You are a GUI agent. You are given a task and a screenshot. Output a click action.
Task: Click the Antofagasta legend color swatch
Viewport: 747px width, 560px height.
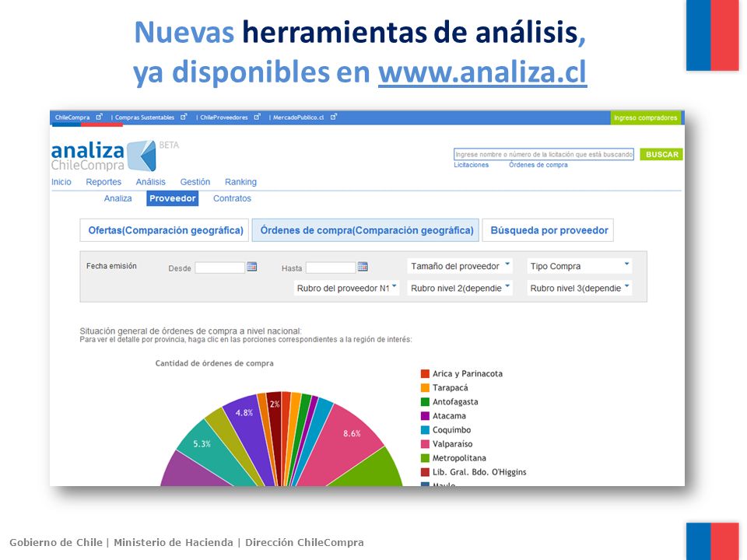click(x=426, y=402)
